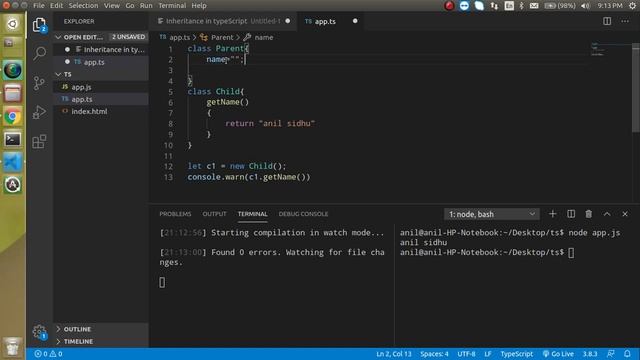Change end of line sequence LF
Image resolution: width=640 pixels, height=360 pixels.
[488, 354]
